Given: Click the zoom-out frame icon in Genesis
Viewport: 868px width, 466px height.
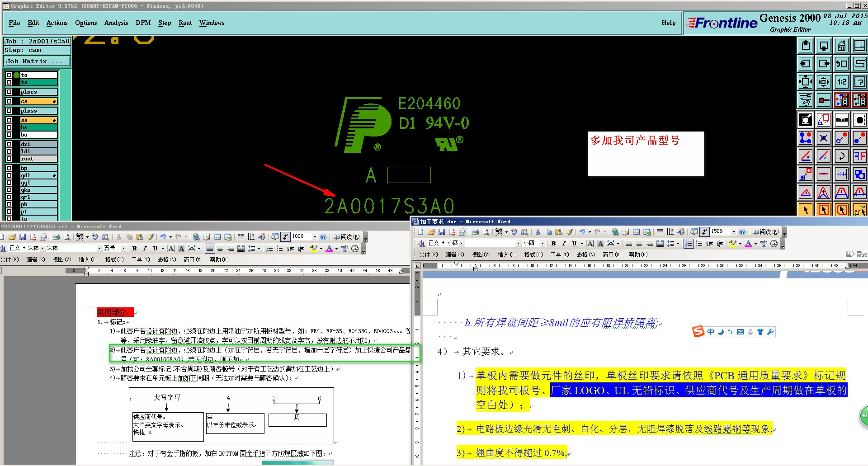Looking at the screenshot, I should 824,82.
